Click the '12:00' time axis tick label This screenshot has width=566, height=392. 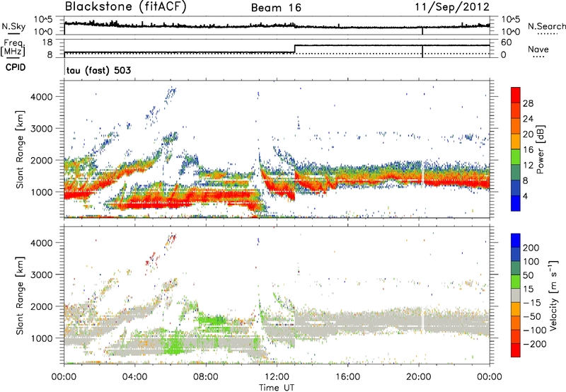[x=277, y=377]
